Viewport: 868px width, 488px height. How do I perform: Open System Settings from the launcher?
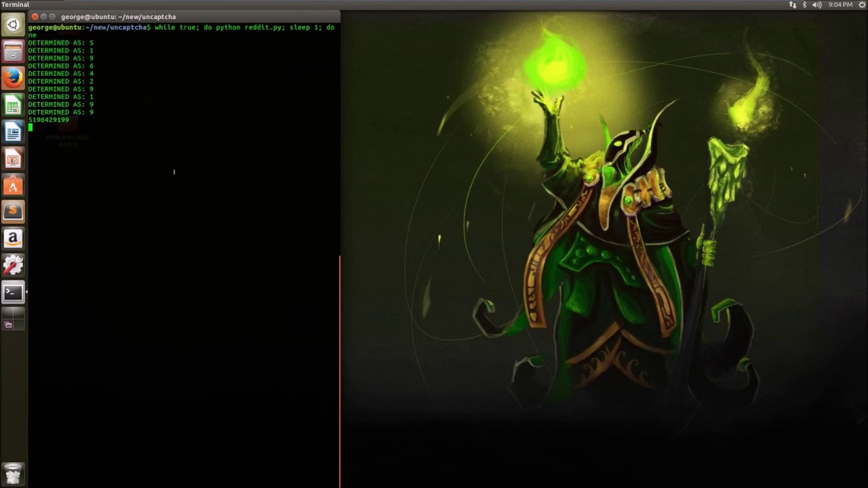pos(13,265)
